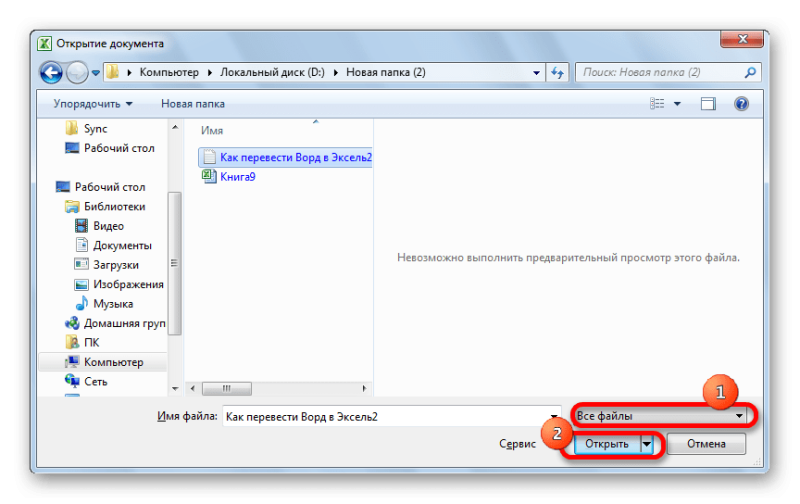
Task: Open recent locations dropdown next to navigation arrows
Action: (x=95, y=73)
